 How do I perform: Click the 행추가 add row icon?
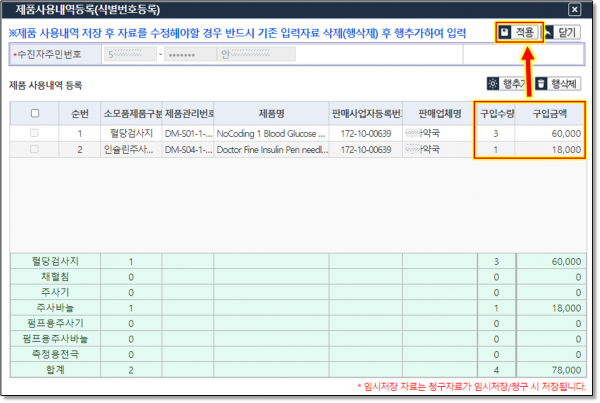(x=494, y=84)
